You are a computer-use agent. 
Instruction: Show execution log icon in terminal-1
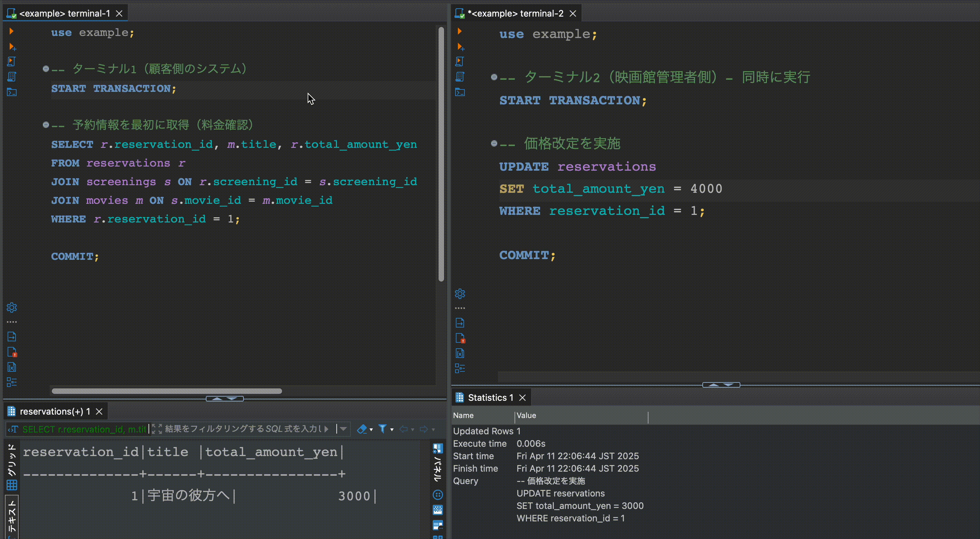click(12, 352)
